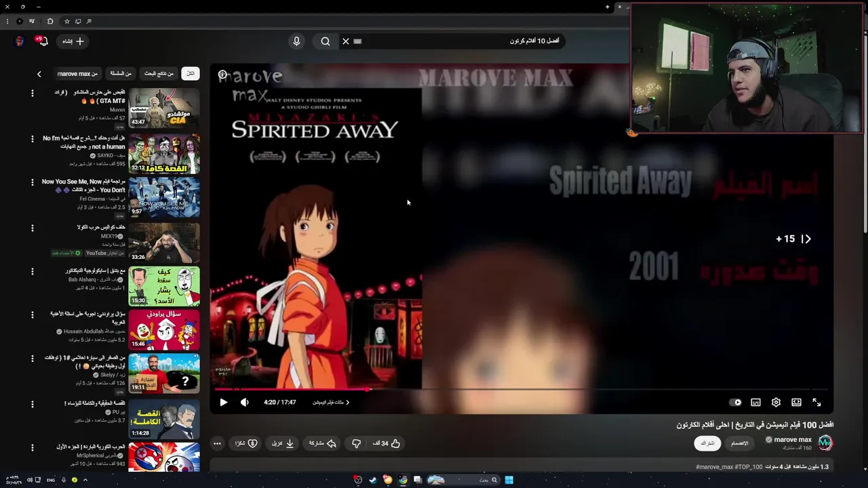Turn on subtitles with the captions button
This screenshot has height=488, width=868.
click(755, 402)
